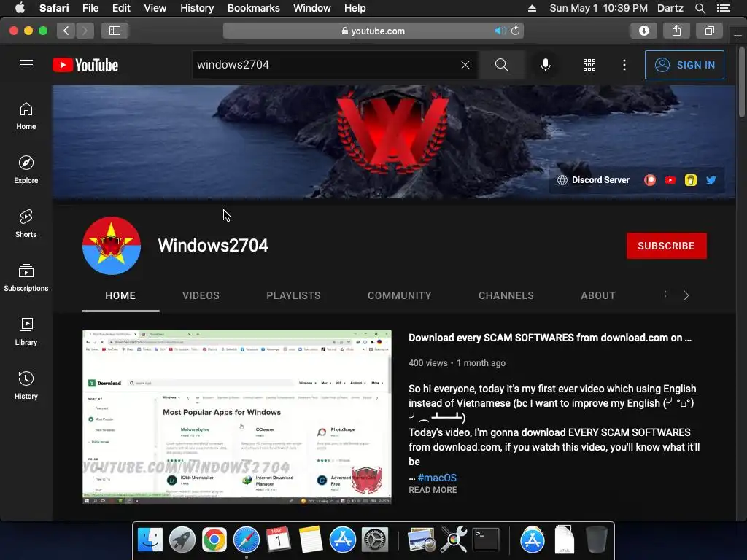Open System Preferences from the Dock
This screenshot has height=560, width=747.
[375, 540]
